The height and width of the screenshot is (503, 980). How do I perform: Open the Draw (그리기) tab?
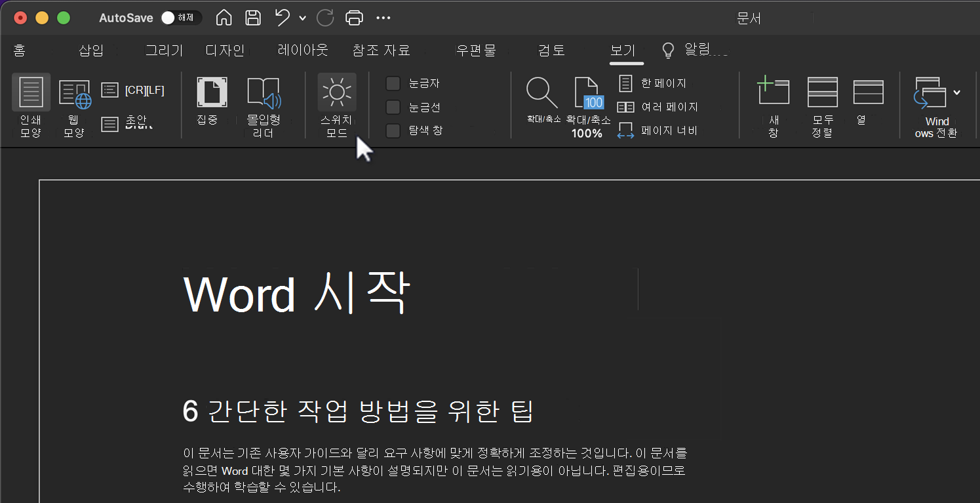coord(163,50)
